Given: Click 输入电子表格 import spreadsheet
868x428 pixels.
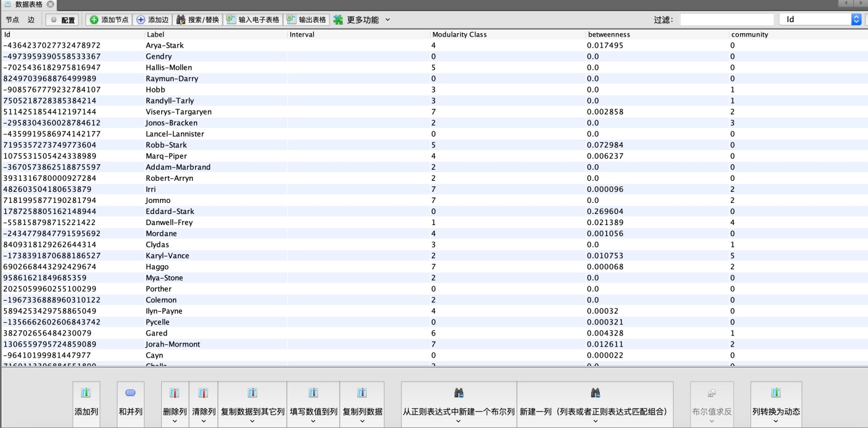Looking at the screenshot, I should pos(253,20).
